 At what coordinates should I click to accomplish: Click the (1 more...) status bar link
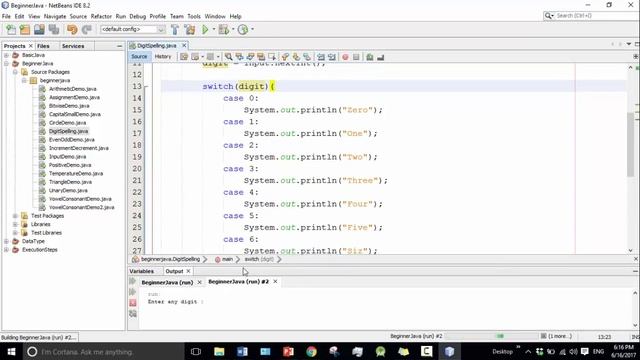pos(560,336)
